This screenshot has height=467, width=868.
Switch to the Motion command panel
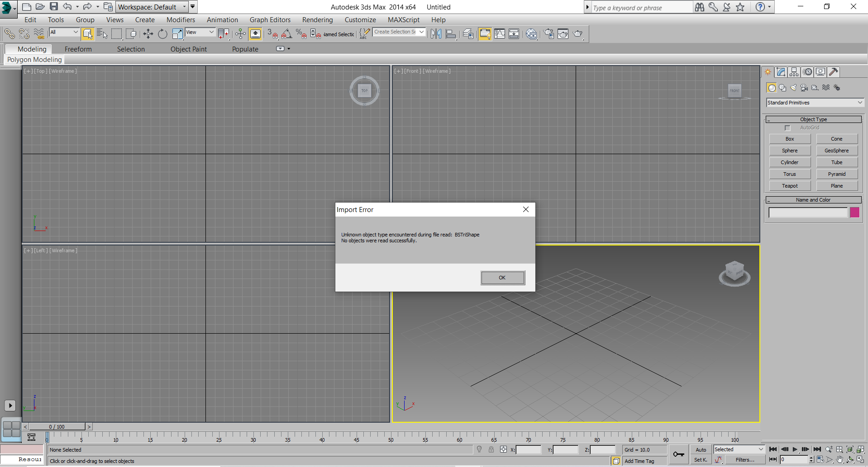tap(807, 72)
